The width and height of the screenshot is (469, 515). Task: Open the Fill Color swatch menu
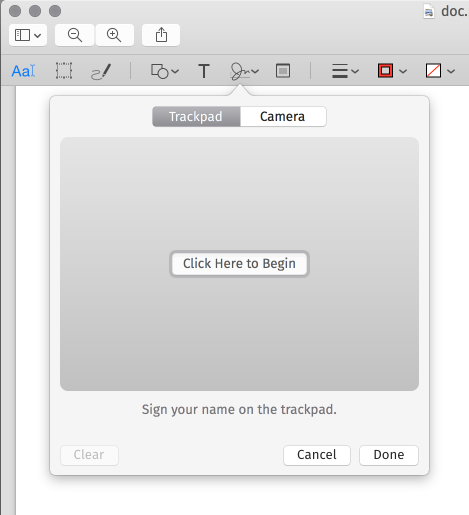[440, 71]
